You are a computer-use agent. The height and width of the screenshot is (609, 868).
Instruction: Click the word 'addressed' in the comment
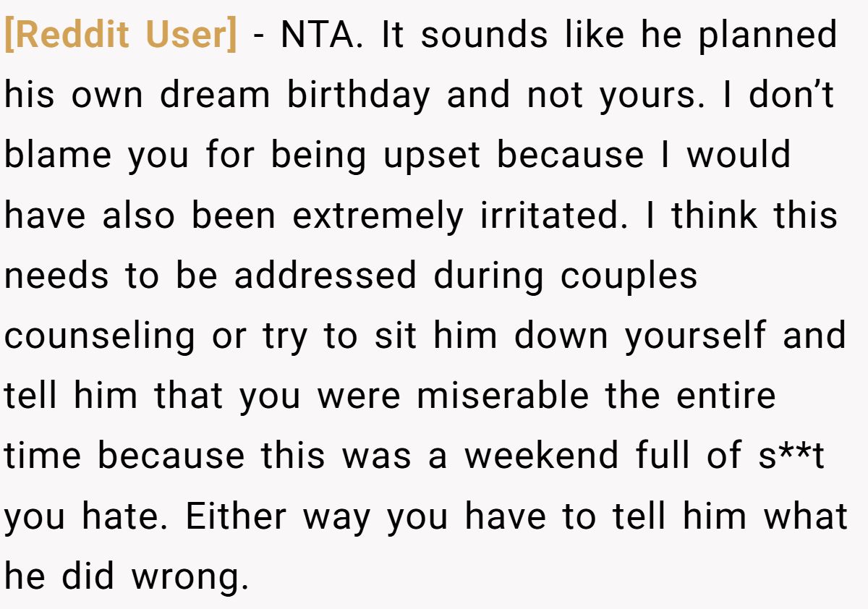click(325, 276)
